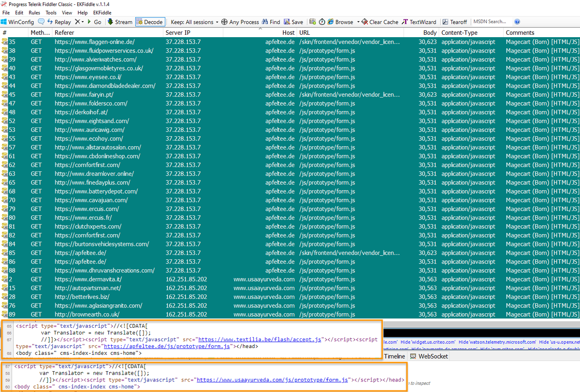
Task: Select row with referer https://burtonsvehiclesystems.com/
Action: pyautogui.click(x=290, y=244)
